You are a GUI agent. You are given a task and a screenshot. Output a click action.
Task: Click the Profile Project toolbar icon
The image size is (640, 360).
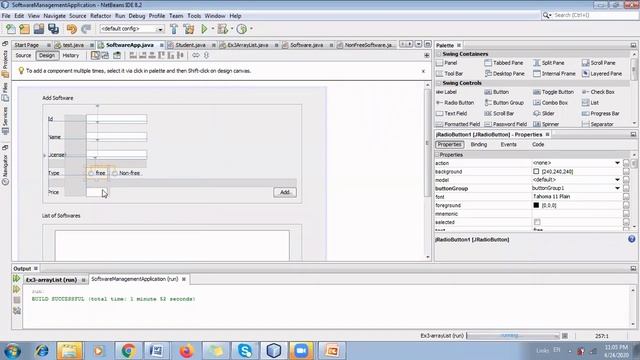tap(242, 29)
